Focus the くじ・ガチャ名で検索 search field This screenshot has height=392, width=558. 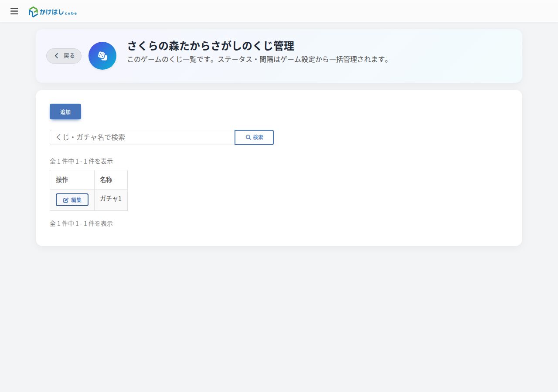tap(142, 137)
